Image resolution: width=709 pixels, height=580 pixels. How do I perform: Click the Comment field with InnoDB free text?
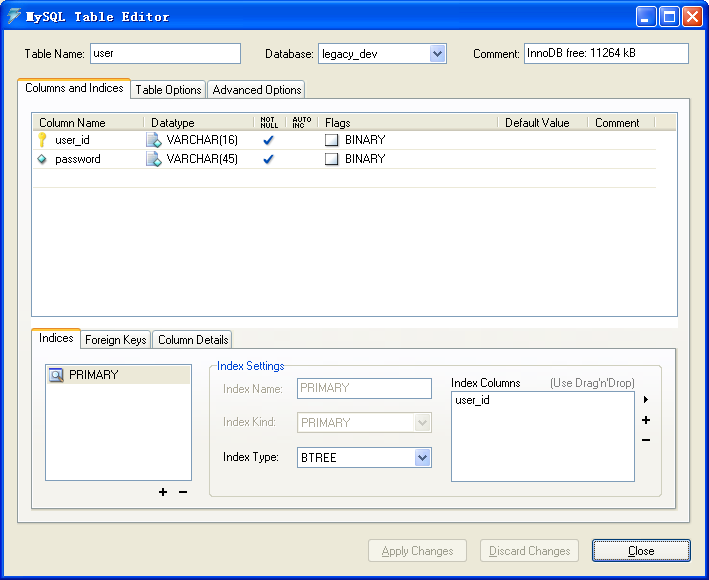(606, 53)
